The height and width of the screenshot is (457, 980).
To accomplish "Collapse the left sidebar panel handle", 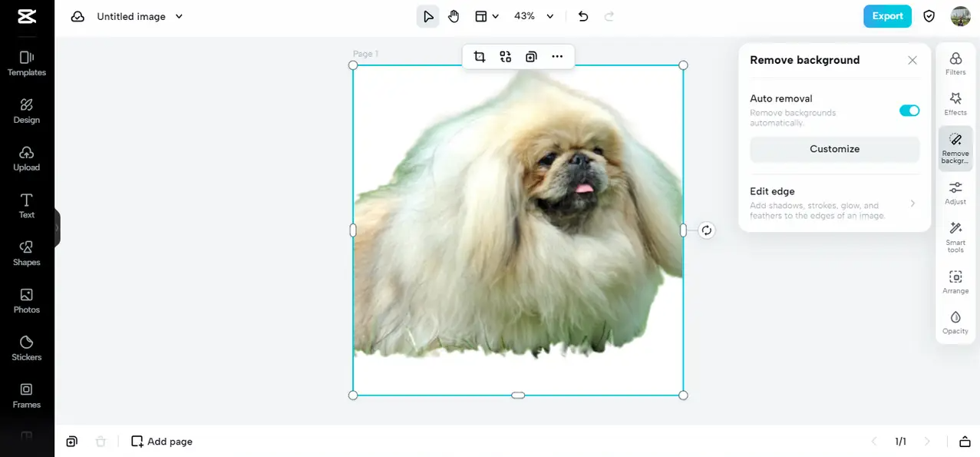I will coord(57,229).
